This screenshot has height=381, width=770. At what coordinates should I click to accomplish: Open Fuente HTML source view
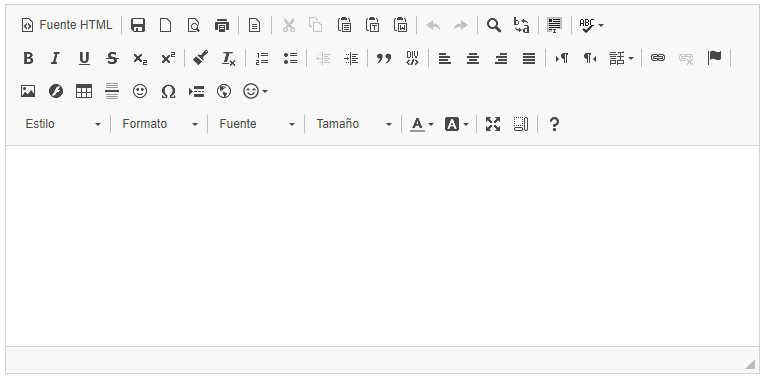click(67, 25)
